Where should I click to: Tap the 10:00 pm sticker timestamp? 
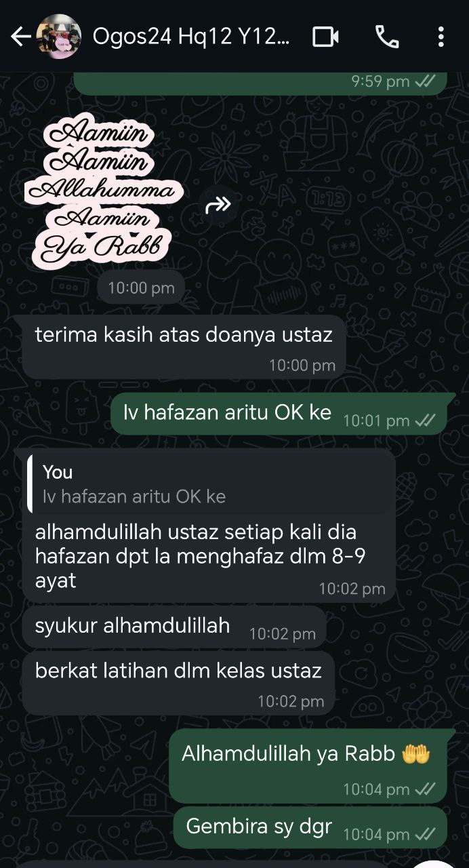pos(141,288)
